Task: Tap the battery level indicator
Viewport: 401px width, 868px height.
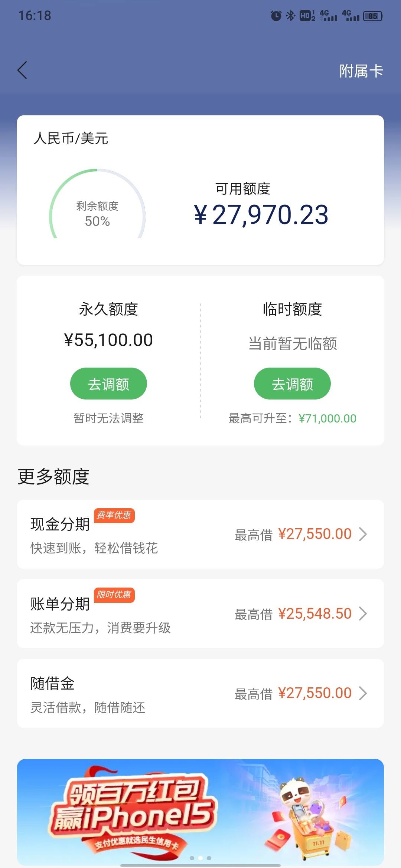Action: (373, 16)
